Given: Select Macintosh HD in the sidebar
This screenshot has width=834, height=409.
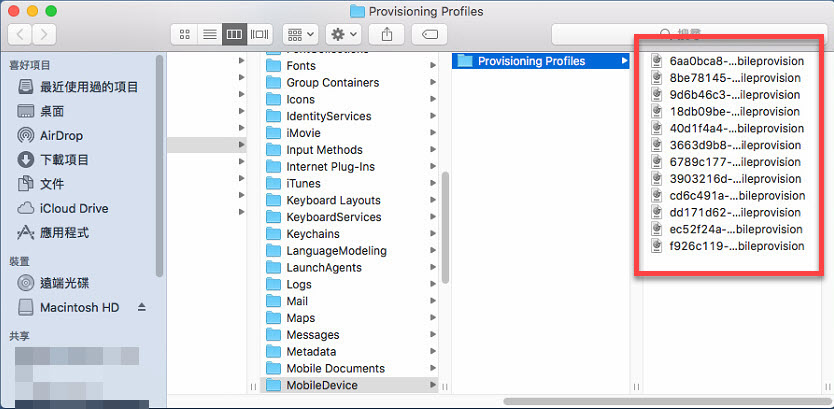Looking at the screenshot, I should click(x=68, y=307).
